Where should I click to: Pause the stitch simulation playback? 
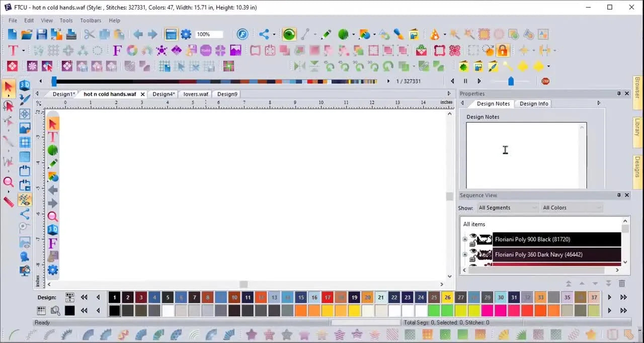[465, 81]
